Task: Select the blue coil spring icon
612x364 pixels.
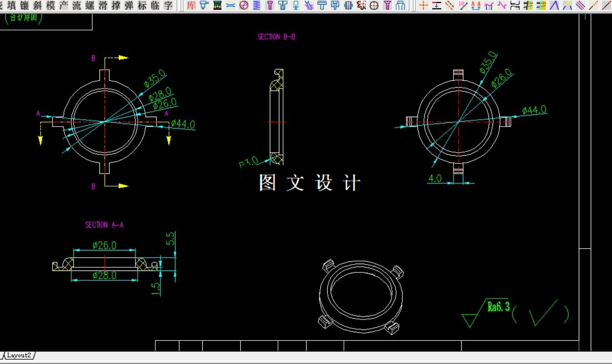Action: tap(257, 5)
